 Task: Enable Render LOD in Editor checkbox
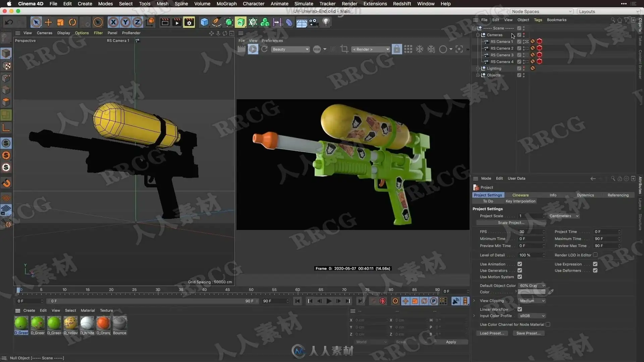tap(595, 255)
